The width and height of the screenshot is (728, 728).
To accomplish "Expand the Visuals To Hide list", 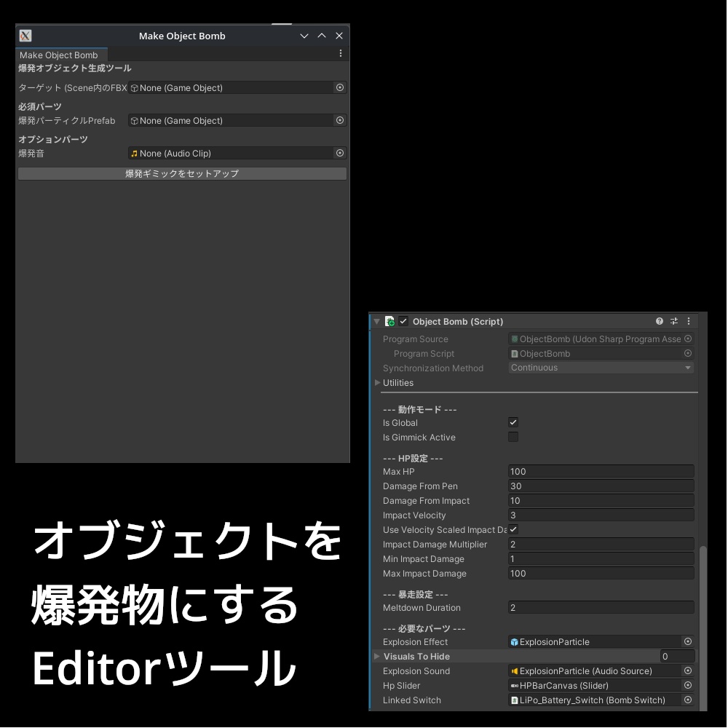I will tap(376, 656).
